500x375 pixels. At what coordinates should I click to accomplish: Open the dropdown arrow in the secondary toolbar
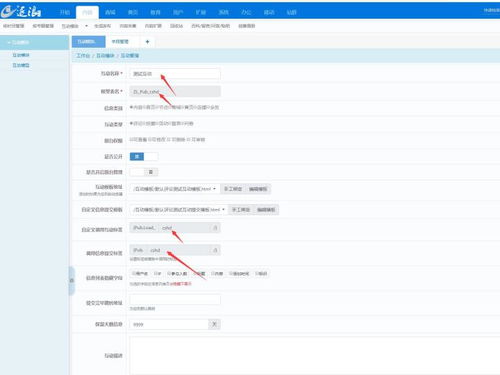pyautogui.click(x=86, y=26)
